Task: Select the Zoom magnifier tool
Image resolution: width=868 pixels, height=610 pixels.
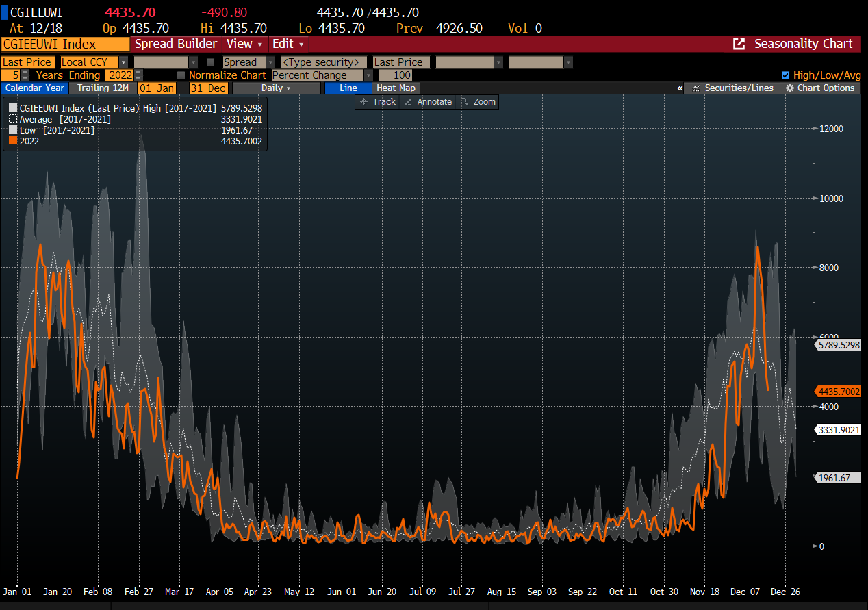Action: click(478, 101)
